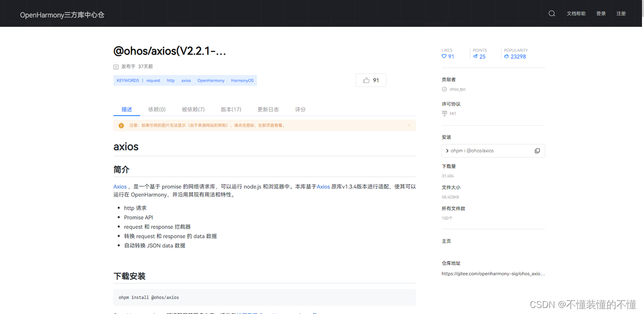This screenshot has width=644, height=314.
Task: Click contributor name ohos_tpc
Action: [x=458, y=89]
